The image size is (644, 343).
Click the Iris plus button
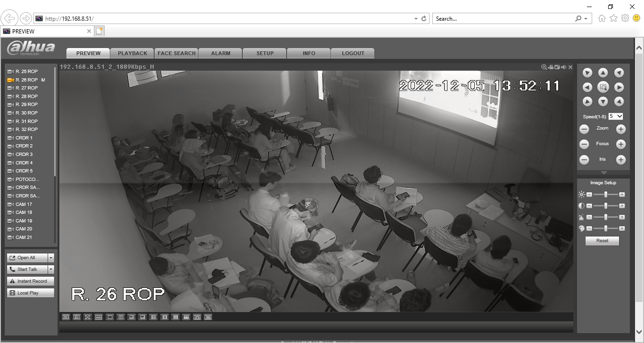click(621, 160)
